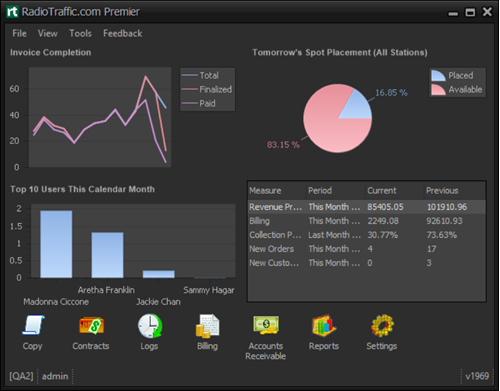Click the Invoice Completion heading
The height and width of the screenshot is (391, 500).
(x=51, y=52)
